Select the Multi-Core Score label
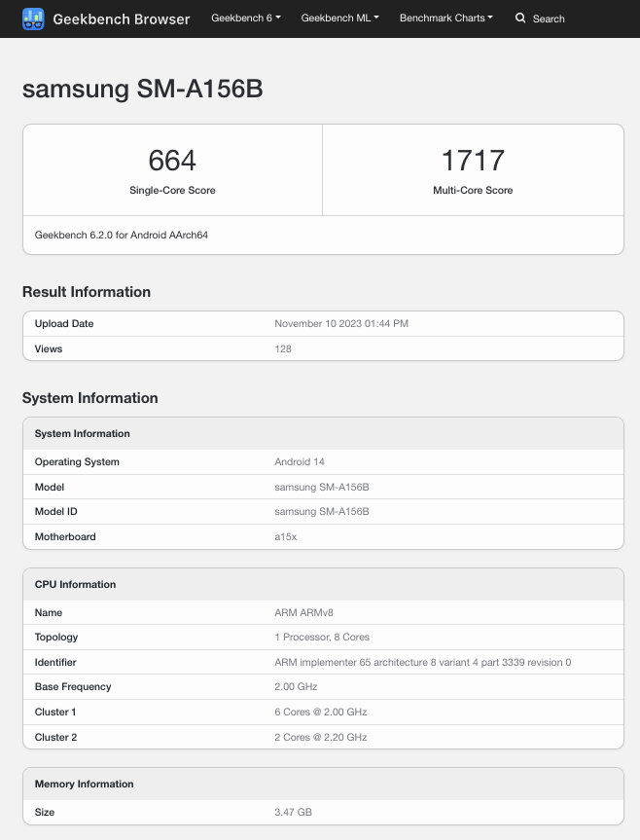Image resolution: width=640 pixels, height=840 pixels. click(x=473, y=190)
